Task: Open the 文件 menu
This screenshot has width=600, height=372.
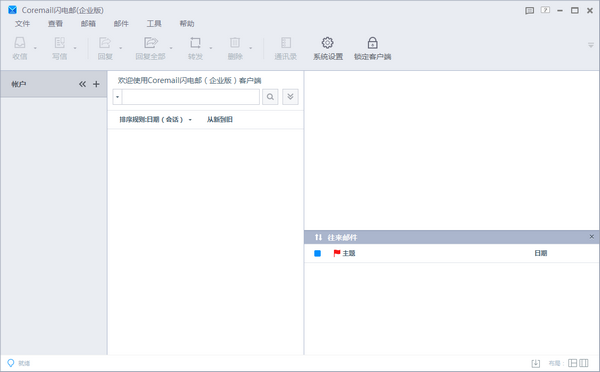Action: pyautogui.click(x=23, y=24)
